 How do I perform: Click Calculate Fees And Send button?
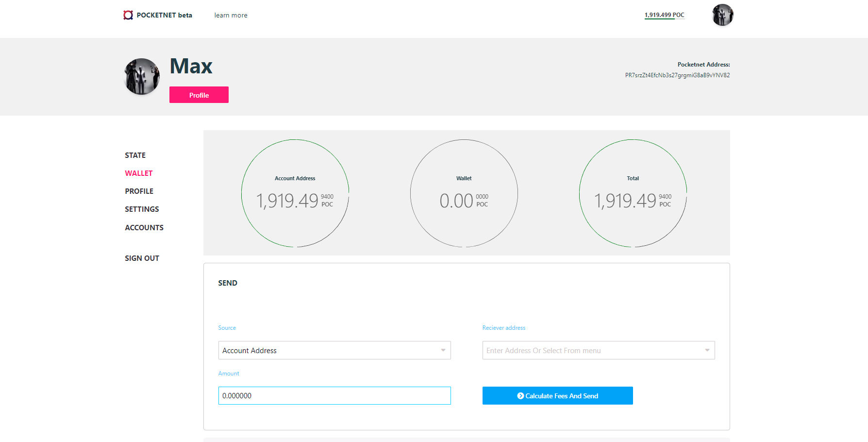tap(558, 395)
